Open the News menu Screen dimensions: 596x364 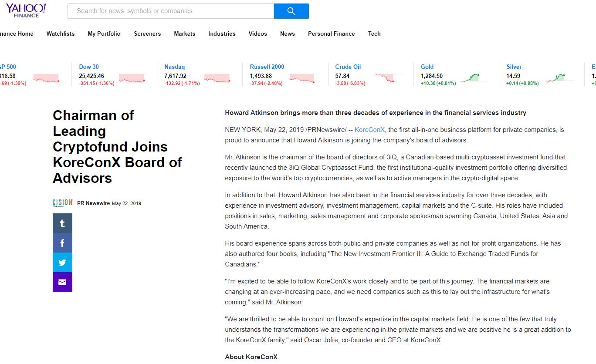288,34
